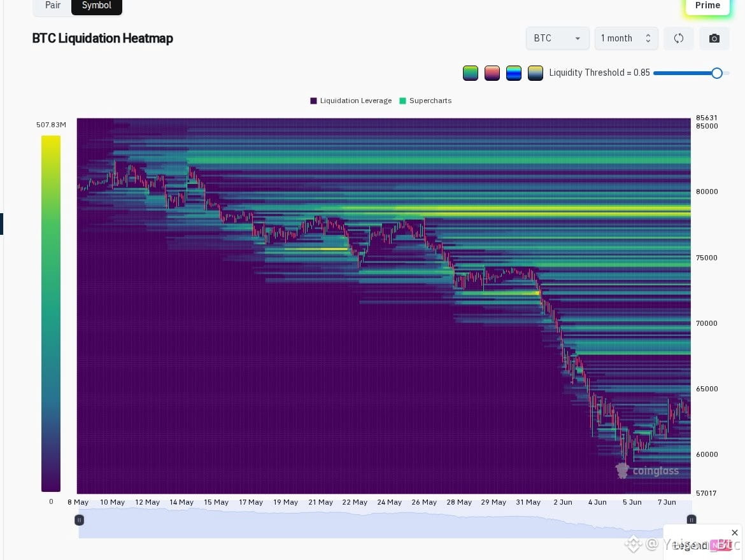Take a chart screenshot with camera icon
The image size is (745, 560).
714,38
